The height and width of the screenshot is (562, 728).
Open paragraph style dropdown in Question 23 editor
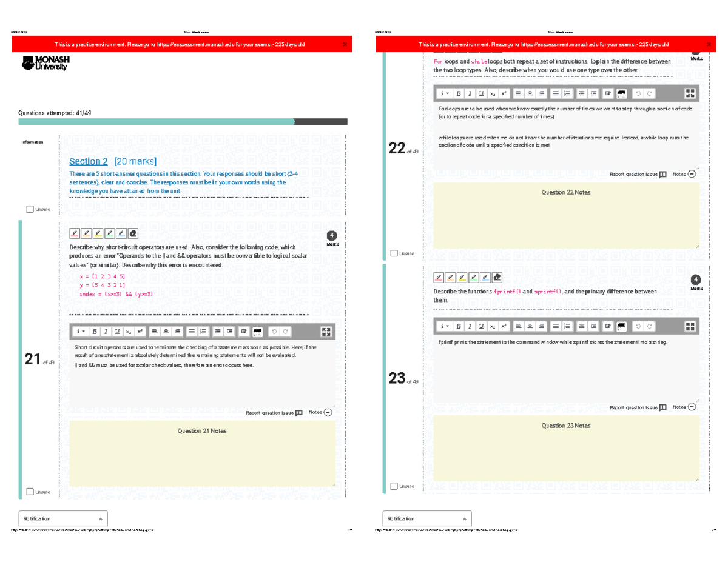coord(443,327)
